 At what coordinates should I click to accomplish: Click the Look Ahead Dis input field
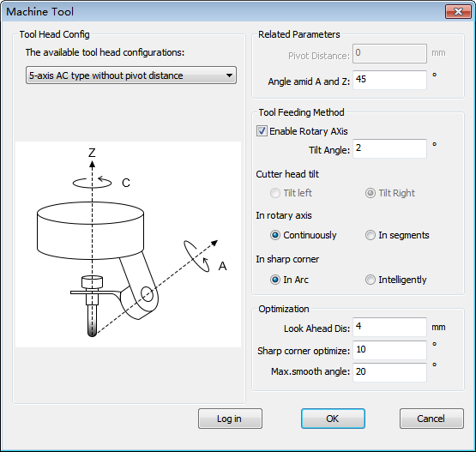coord(389,327)
